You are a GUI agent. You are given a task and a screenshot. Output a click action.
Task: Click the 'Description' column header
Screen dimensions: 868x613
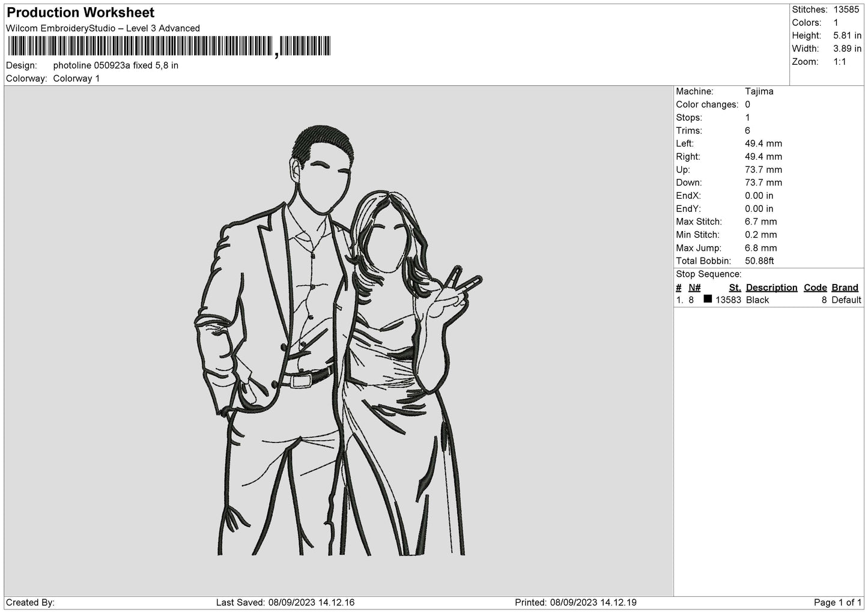[772, 288]
